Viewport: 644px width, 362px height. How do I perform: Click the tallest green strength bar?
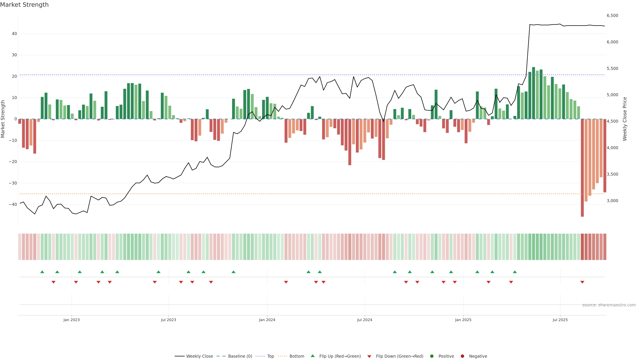pyautogui.click(x=533, y=93)
